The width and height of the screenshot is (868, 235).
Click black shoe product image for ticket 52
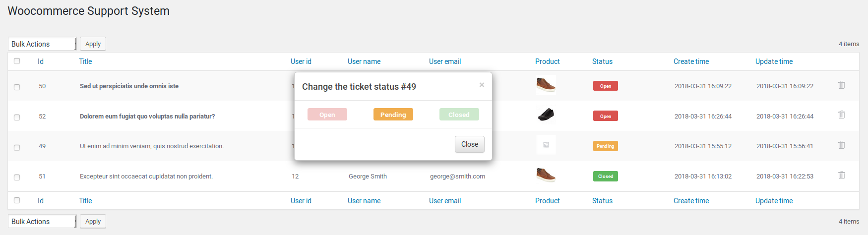point(546,115)
